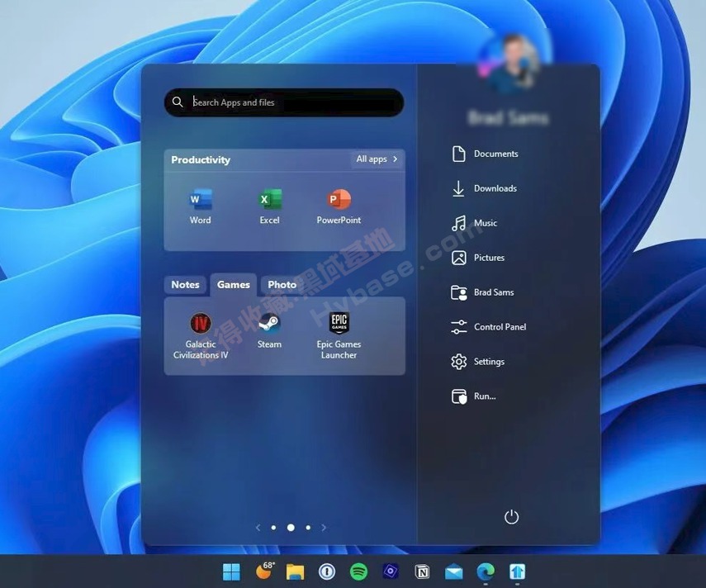706x588 pixels.
Task: Open Notion from the taskbar
Action: (x=421, y=571)
